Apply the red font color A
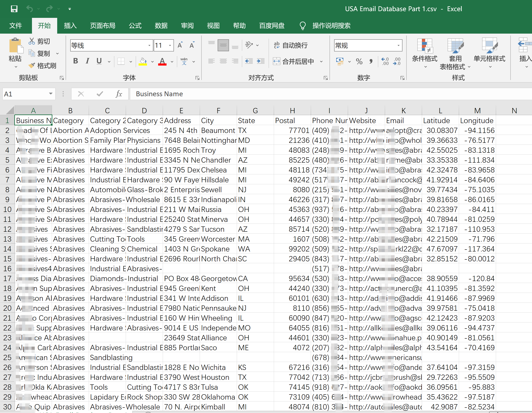This screenshot has height=413, width=532. (162, 61)
